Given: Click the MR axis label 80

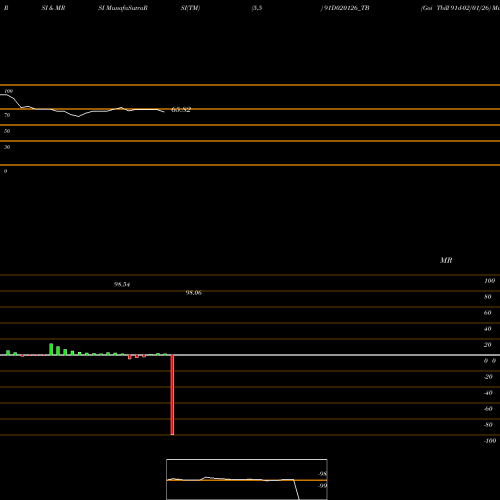Looking at the screenshot, I should [488, 297].
